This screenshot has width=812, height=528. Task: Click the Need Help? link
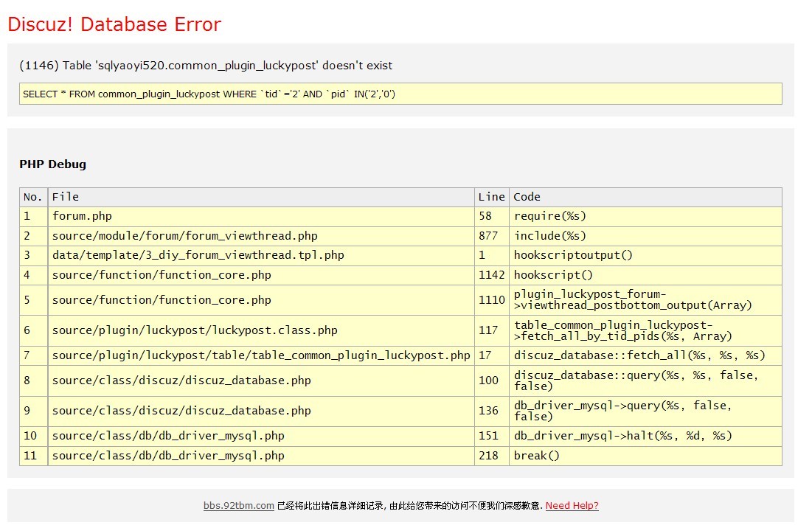[x=572, y=505]
